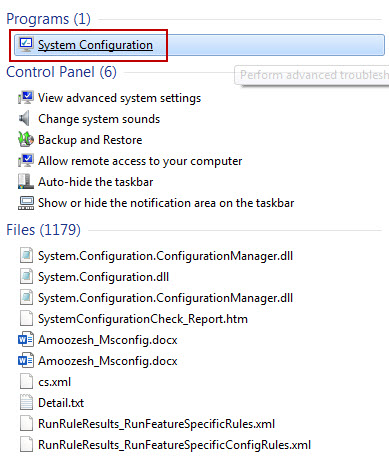Click the Word icon of first Amoozesh_Msconfig.docx
This screenshot has width=389, height=460.
tap(26, 340)
